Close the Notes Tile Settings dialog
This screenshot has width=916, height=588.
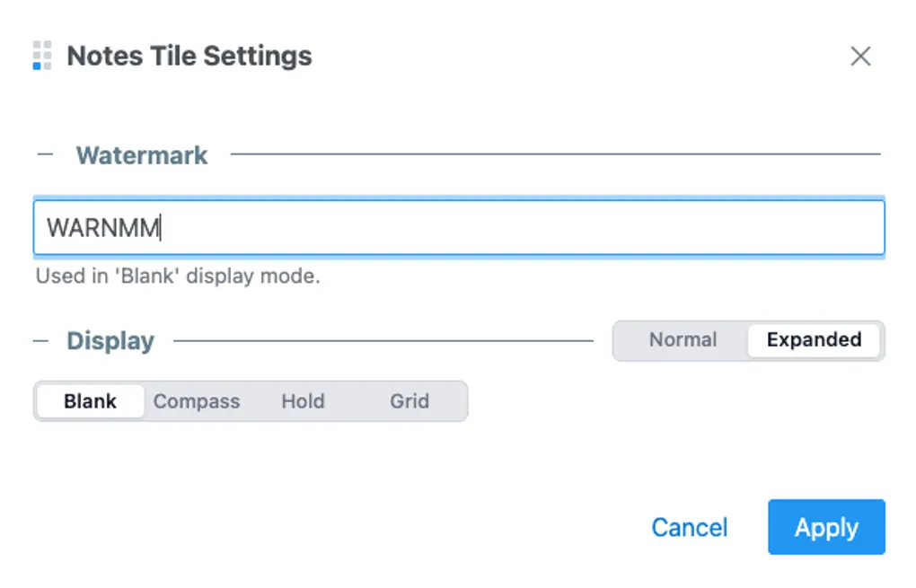pyautogui.click(x=860, y=57)
